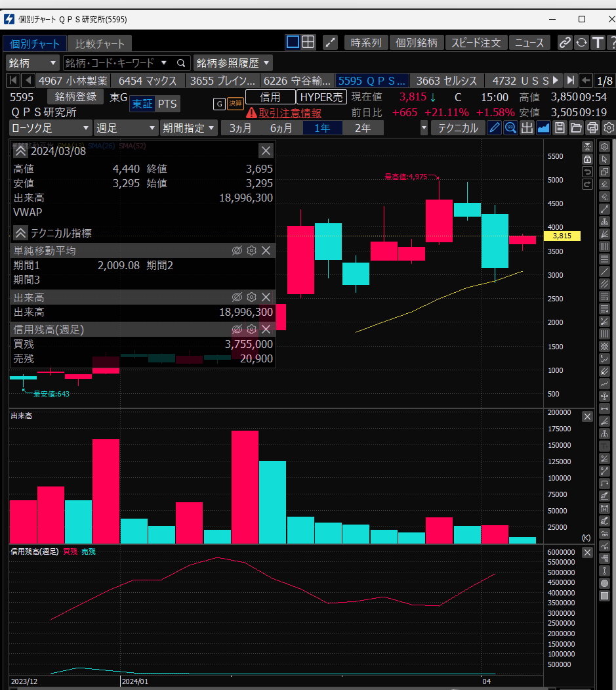Open the 週足 timeframe dropdown
The height and width of the screenshot is (690, 616).
point(125,128)
